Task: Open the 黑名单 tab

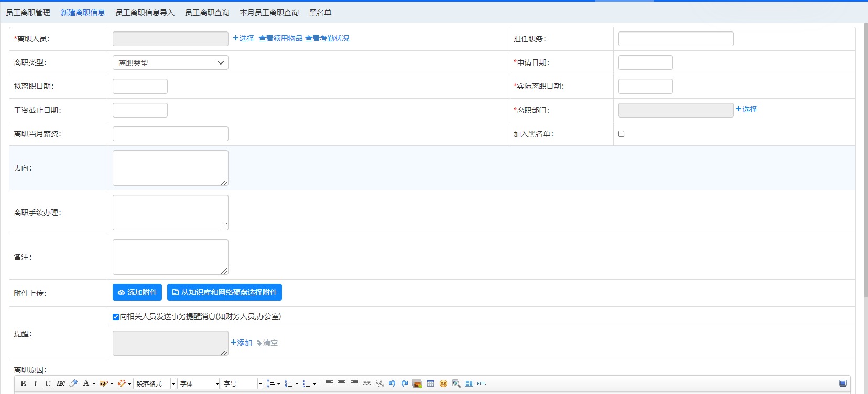Action: [x=320, y=13]
